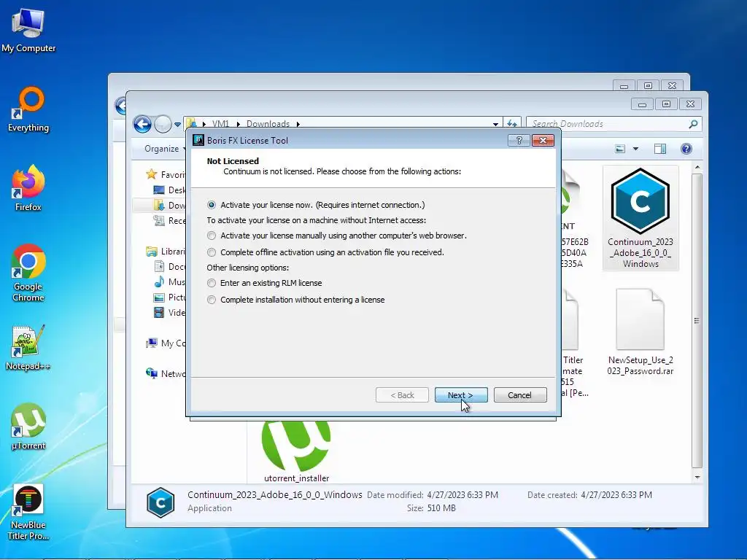Select Pictures library in navigation pane
Image resolution: width=747 pixels, height=560 pixels.
point(169,297)
